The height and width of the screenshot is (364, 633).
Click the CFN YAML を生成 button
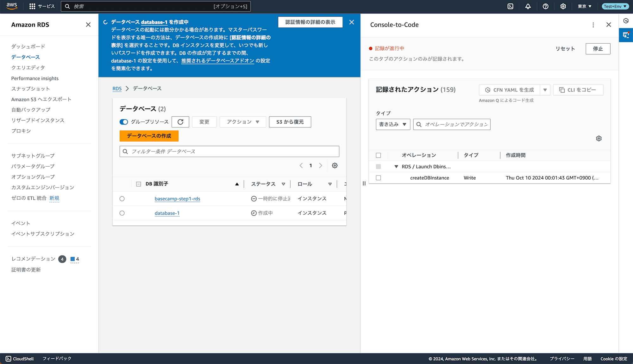click(509, 90)
